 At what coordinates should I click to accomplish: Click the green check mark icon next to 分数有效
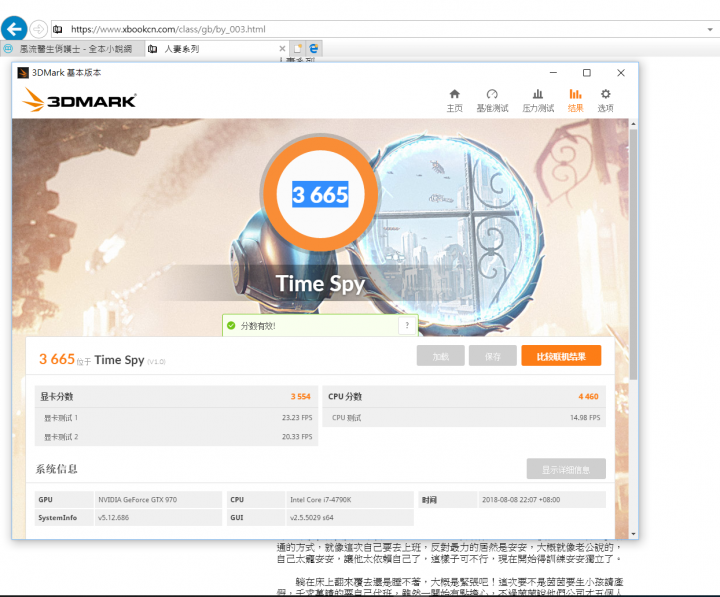point(231,326)
